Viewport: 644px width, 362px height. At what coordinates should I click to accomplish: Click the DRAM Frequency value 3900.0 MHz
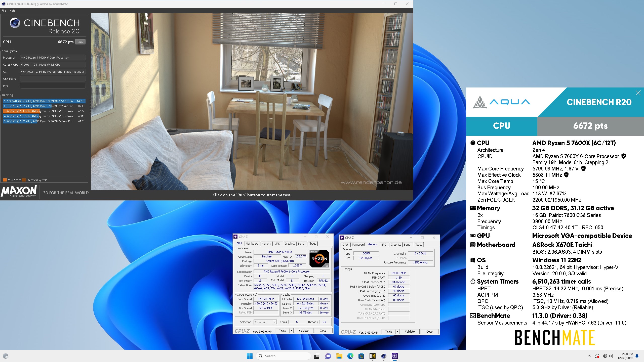pos(399,273)
